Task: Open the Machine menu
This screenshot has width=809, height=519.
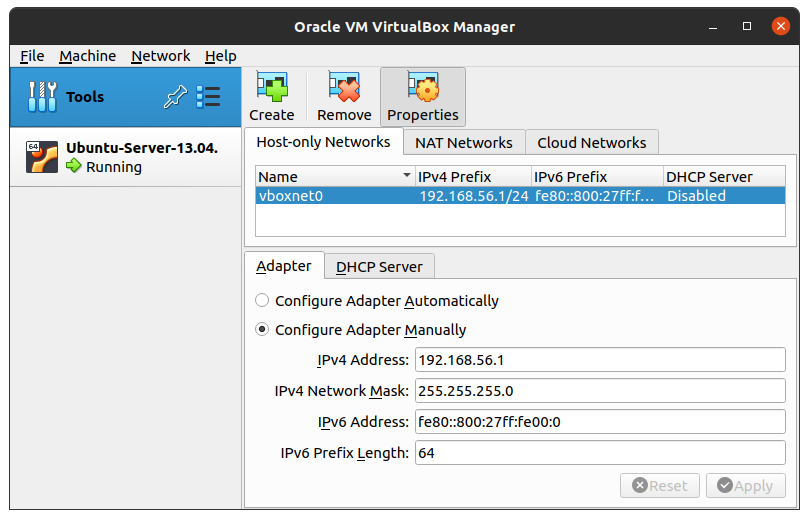Action: pyautogui.click(x=87, y=56)
